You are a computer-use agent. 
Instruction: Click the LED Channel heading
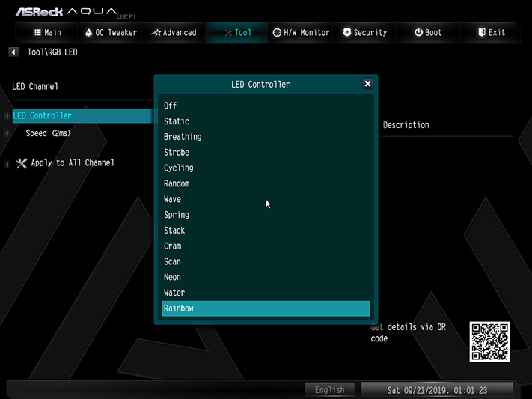coord(35,87)
